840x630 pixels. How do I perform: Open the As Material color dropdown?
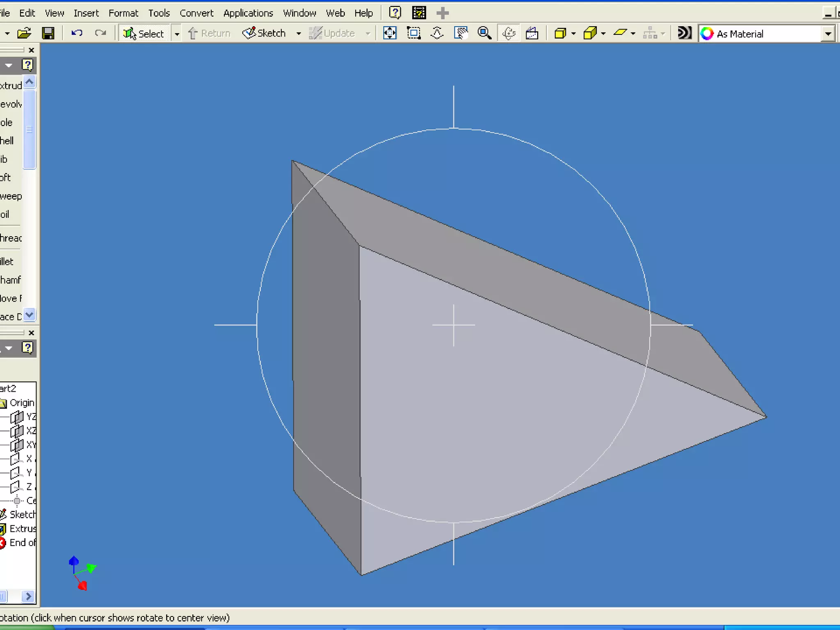click(828, 34)
